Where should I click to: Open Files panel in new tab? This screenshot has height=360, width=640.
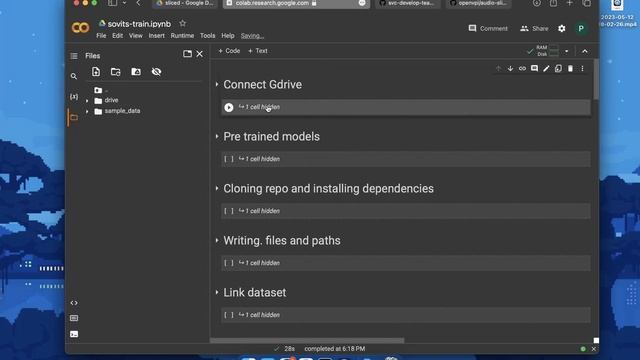187,54
